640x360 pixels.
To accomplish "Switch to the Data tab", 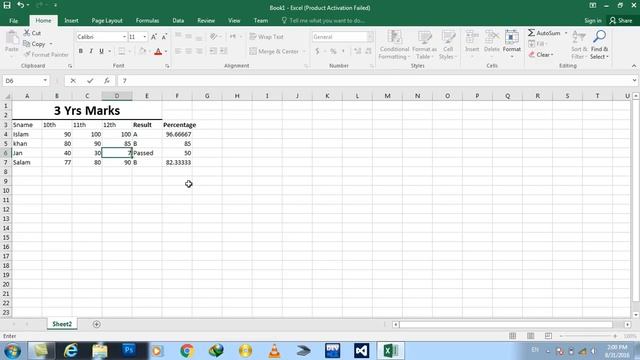I will (178, 20).
